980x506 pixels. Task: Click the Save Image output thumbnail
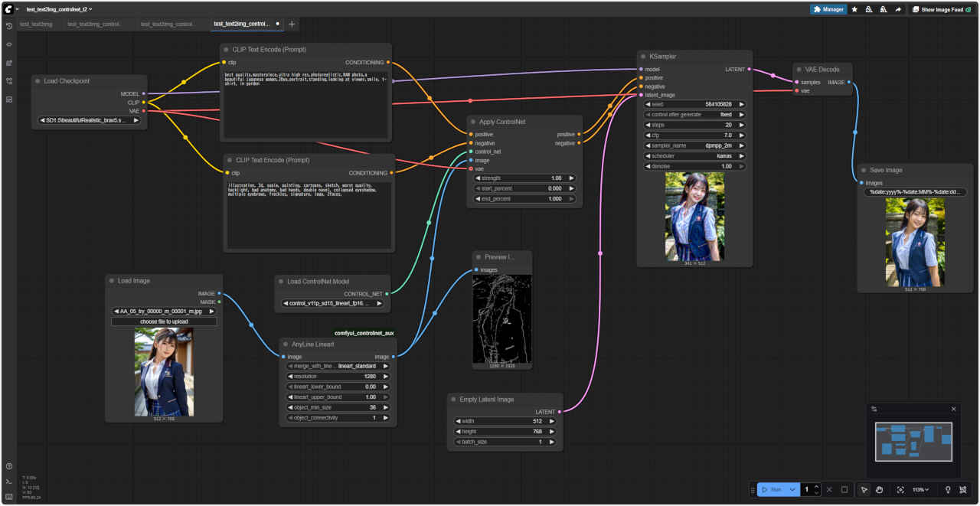coord(915,242)
